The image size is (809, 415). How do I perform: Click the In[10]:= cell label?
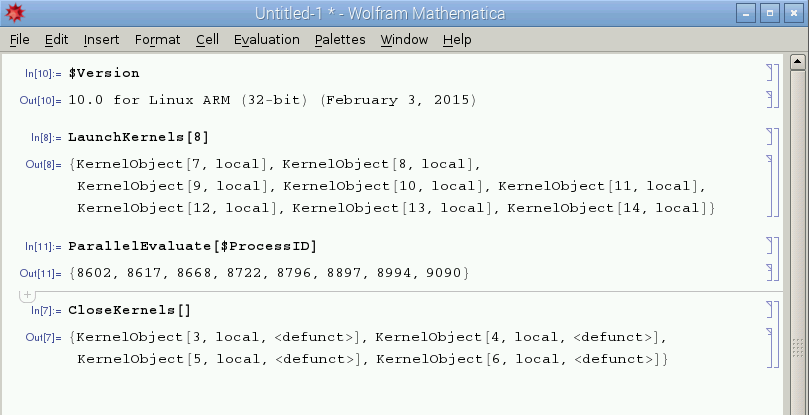coord(43,74)
